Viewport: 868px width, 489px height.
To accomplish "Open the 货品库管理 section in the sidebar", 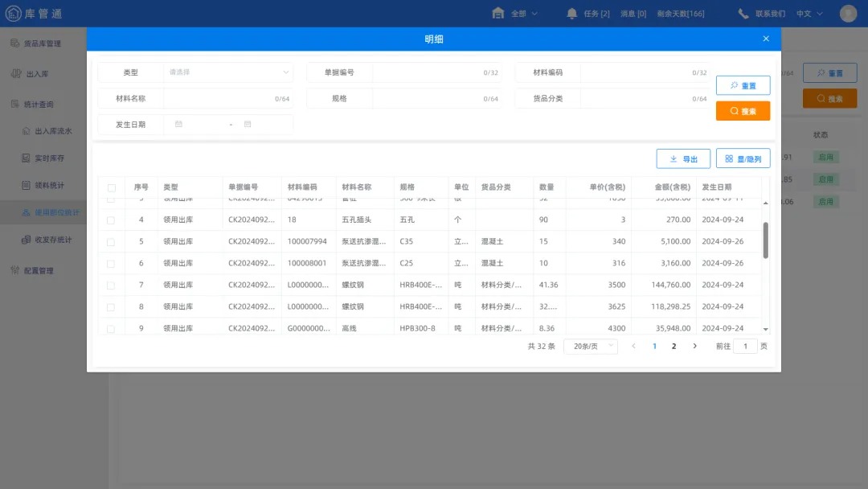I will [39, 43].
